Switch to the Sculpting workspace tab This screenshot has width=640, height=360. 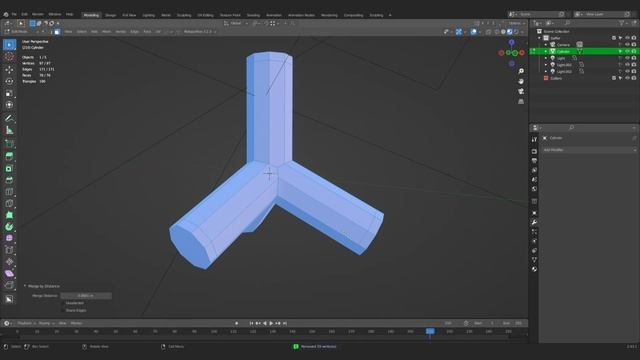pyautogui.click(x=184, y=15)
